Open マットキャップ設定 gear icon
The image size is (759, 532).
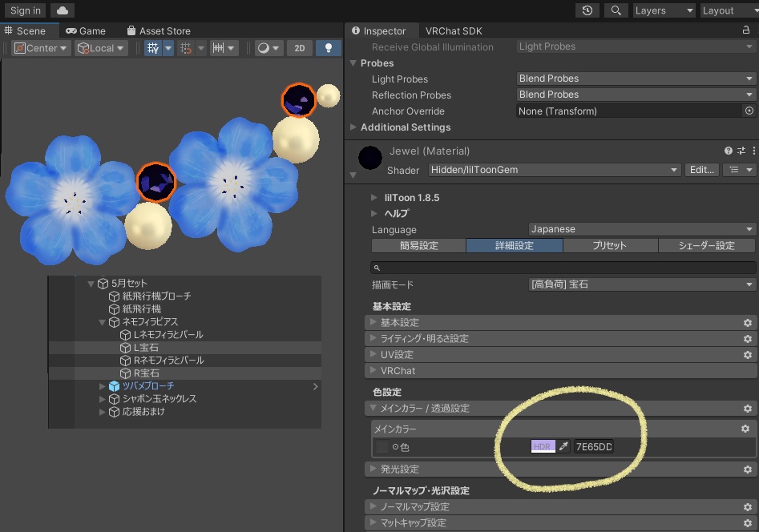point(748,523)
